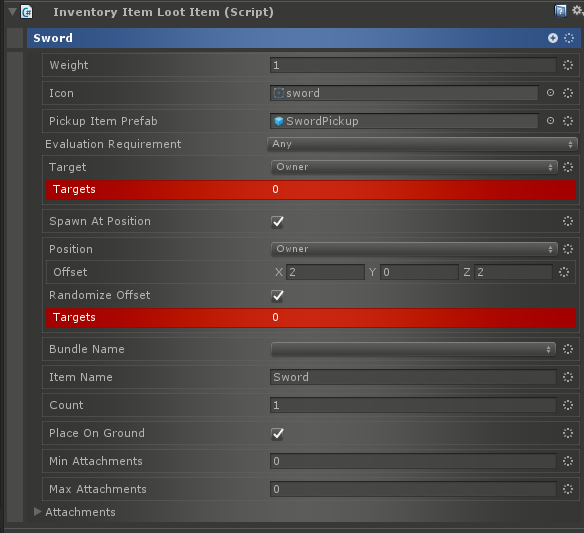Open the Target Owner dropdown
The image size is (584, 533).
click(x=414, y=167)
